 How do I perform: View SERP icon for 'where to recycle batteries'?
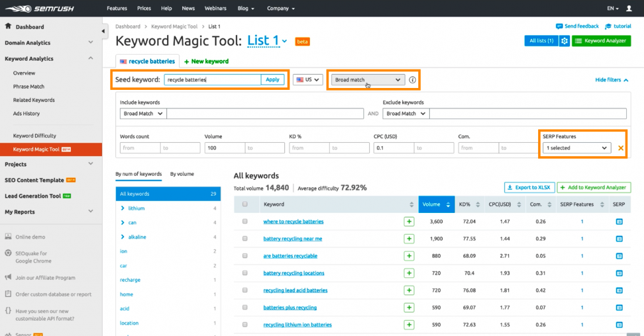(x=619, y=222)
